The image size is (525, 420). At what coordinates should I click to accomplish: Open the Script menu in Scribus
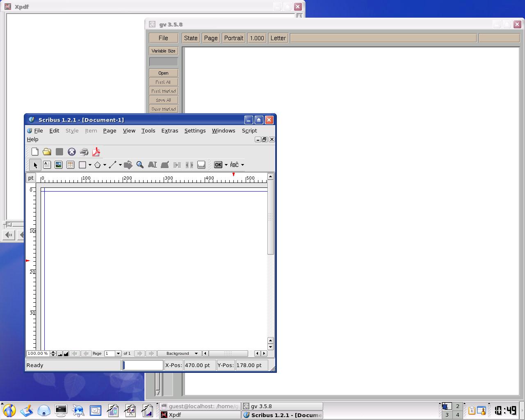249,131
